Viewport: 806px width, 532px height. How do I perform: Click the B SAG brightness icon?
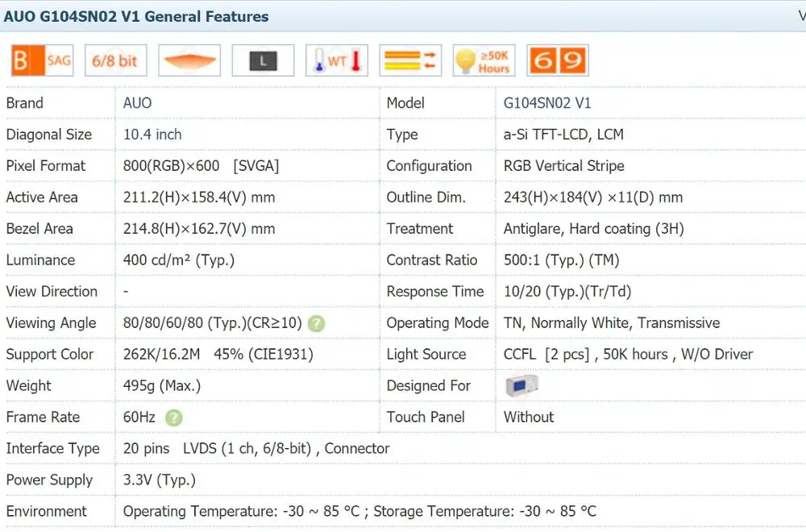click(x=42, y=60)
